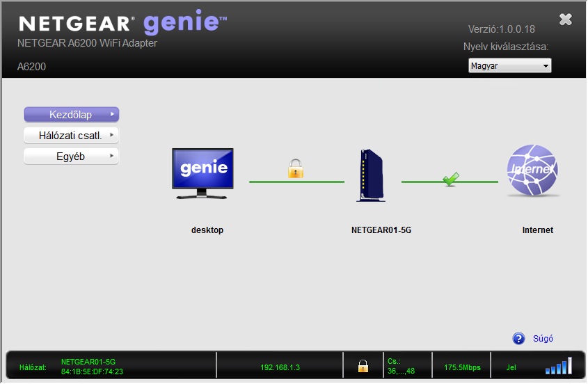Click NETGEAR A6200 WiFi Adapter header text
This screenshot has width=588, height=384.
click(x=87, y=43)
